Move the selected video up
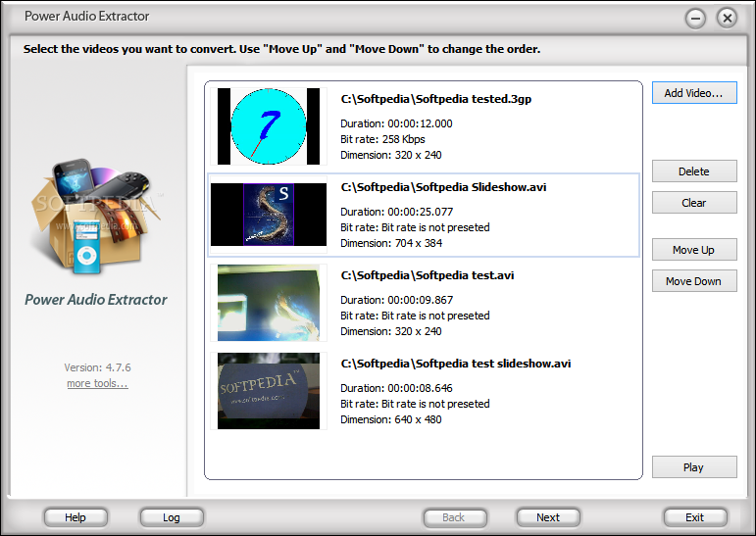Viewport: 756px width, 536px height. click(694, 250)
